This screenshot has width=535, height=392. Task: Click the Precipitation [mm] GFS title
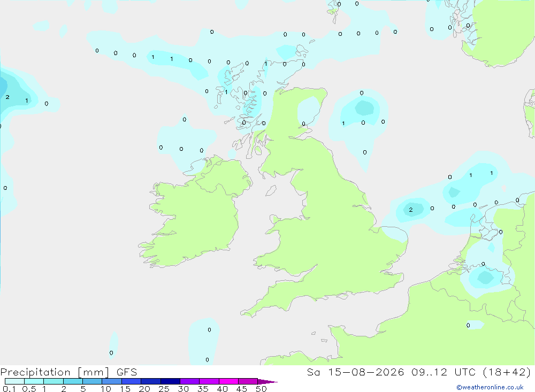pyautogui.click(x=68, y=372)
